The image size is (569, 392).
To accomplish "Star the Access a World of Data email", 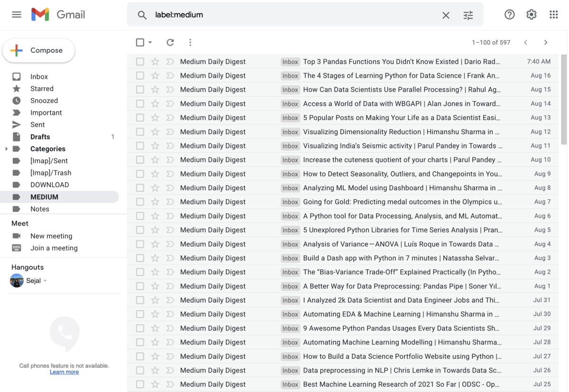I will [155, 103].
